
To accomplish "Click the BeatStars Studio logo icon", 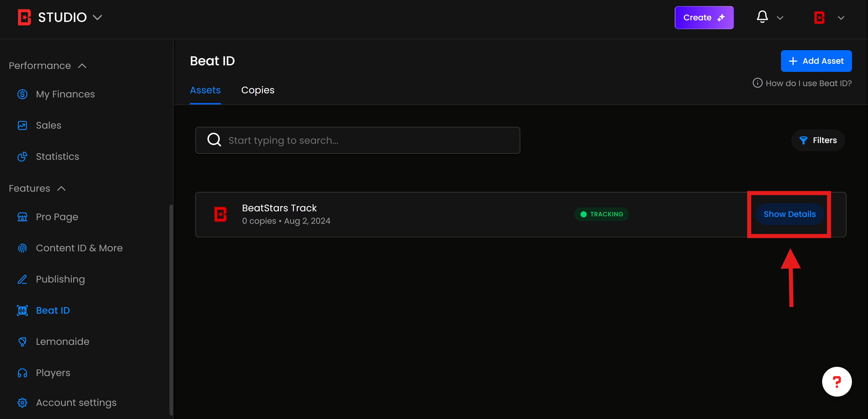I will point(24,17).
